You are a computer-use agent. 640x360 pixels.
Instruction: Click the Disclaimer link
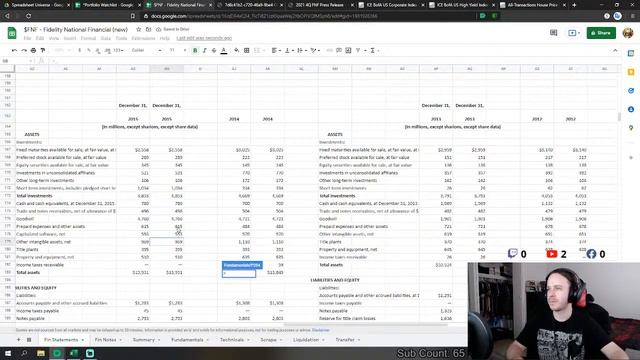320,330
